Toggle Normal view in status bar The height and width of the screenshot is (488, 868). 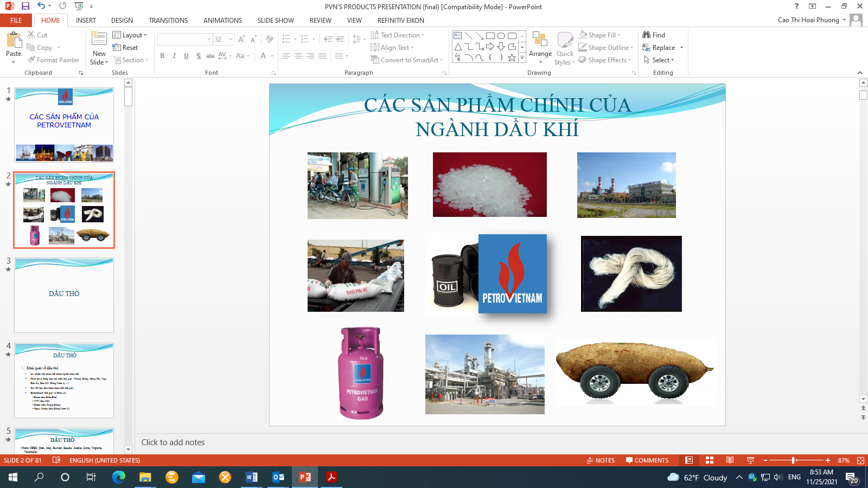pos(689,460)
